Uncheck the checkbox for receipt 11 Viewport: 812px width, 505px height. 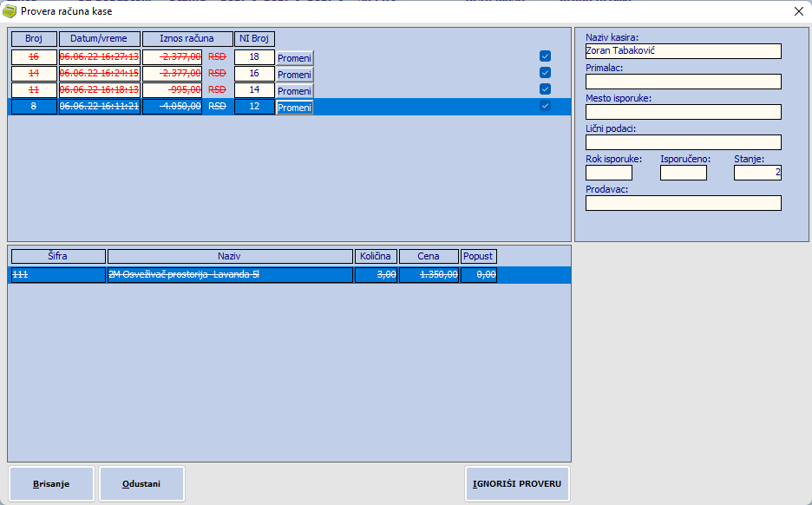click(x=546, y=89)
